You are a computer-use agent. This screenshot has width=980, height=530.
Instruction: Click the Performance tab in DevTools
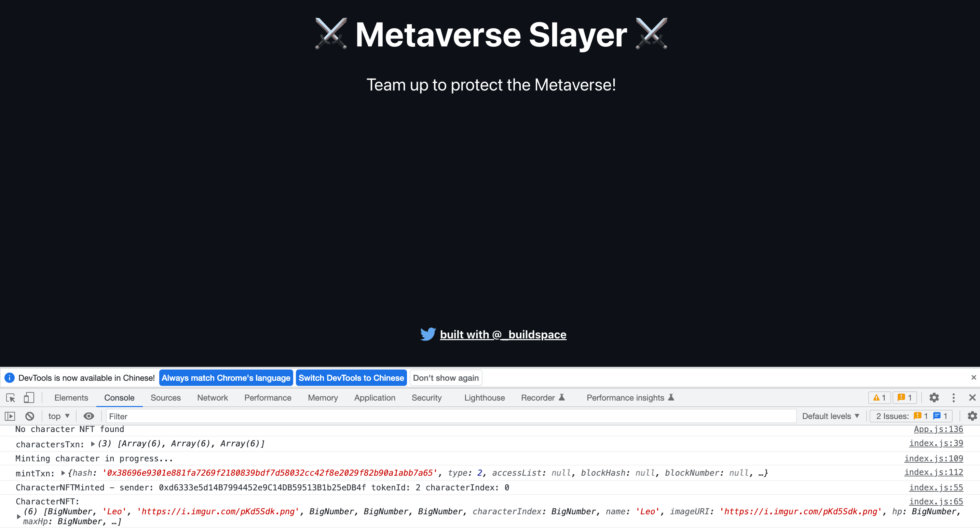pyautogui.click(x=268, y=397)
